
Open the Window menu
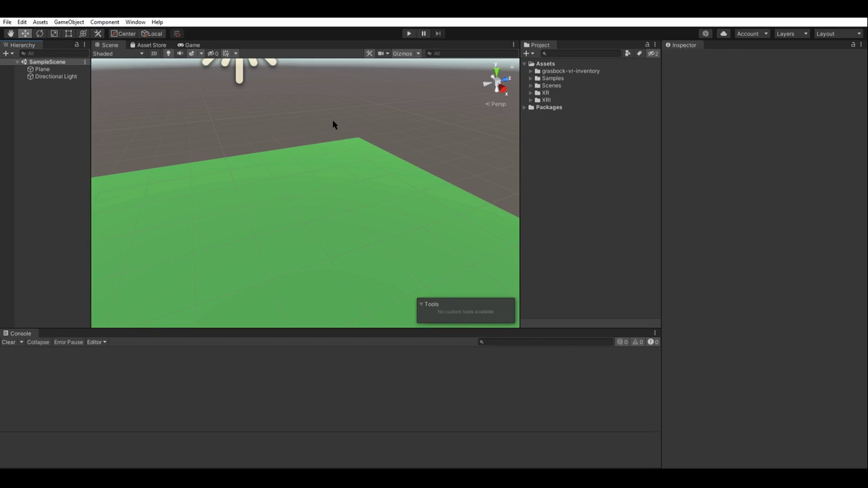point(136,22)
